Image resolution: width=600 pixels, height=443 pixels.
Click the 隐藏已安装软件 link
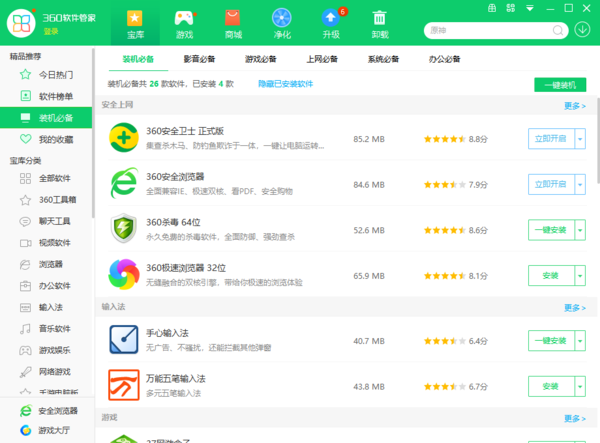click(285, 84)
